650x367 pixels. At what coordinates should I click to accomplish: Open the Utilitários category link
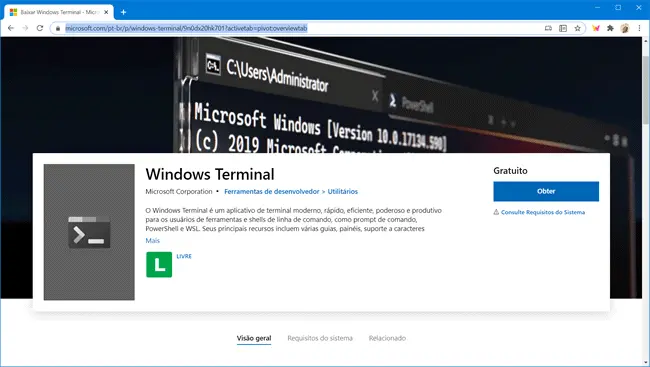[342, 192]
